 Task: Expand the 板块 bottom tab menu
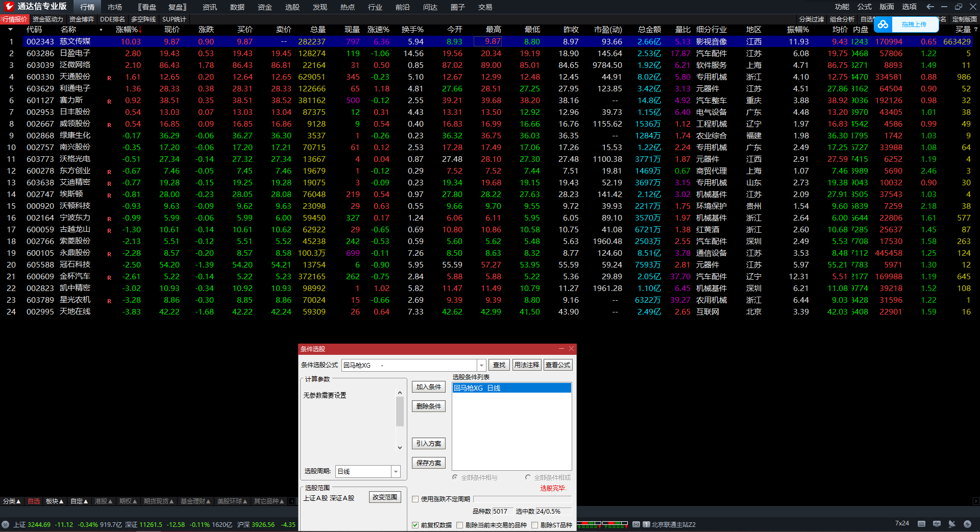coord(55,501)
